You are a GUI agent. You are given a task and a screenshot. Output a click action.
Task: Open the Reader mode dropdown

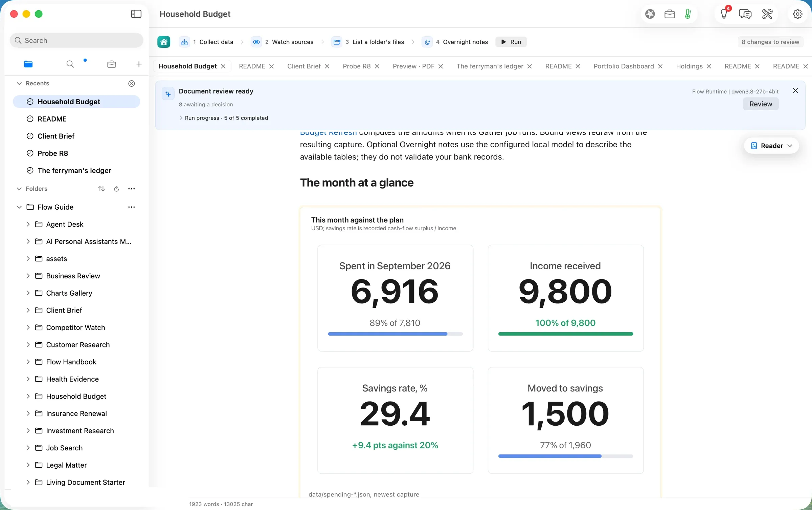pos(771,146)
